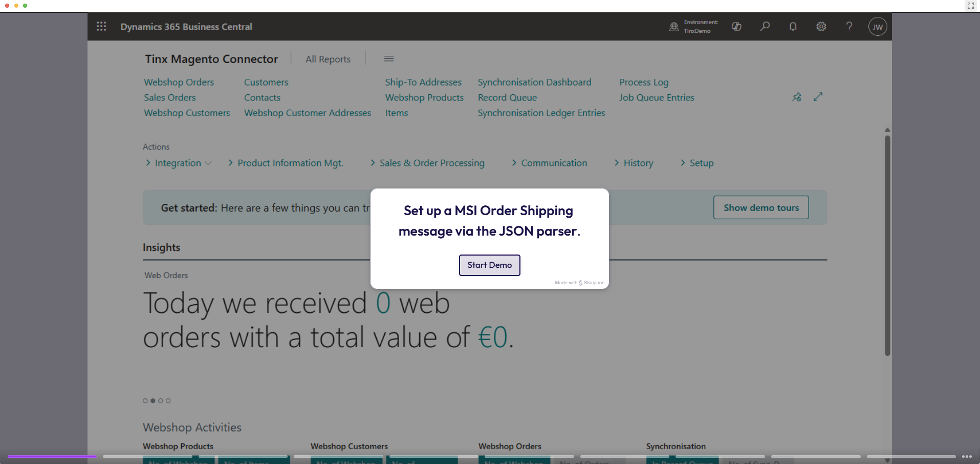Open Synchronisation Dashboard link
This screenshot has width=980, height=464.
click(534, 82)
